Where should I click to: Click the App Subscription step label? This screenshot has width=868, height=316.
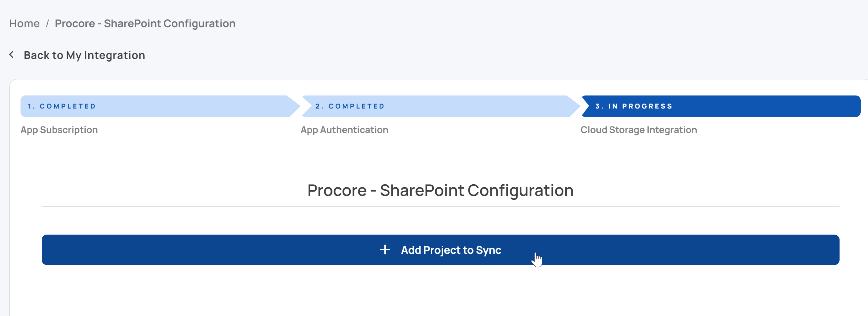[x=59, y=130]
